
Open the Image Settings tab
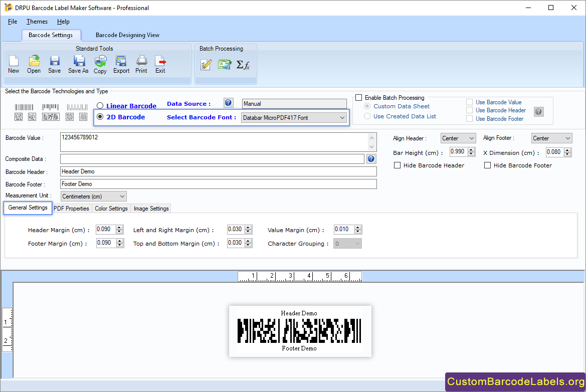click(151, 209)
